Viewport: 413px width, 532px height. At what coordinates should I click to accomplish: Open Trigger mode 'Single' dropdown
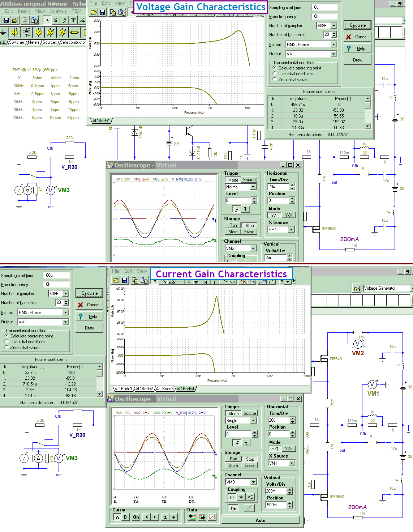tap(254, 421)
